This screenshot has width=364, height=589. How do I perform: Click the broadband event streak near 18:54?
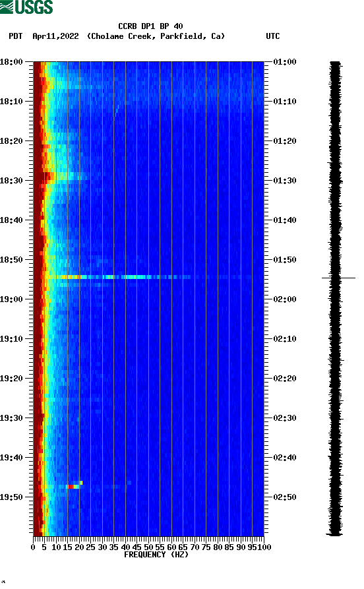(118, 277)
